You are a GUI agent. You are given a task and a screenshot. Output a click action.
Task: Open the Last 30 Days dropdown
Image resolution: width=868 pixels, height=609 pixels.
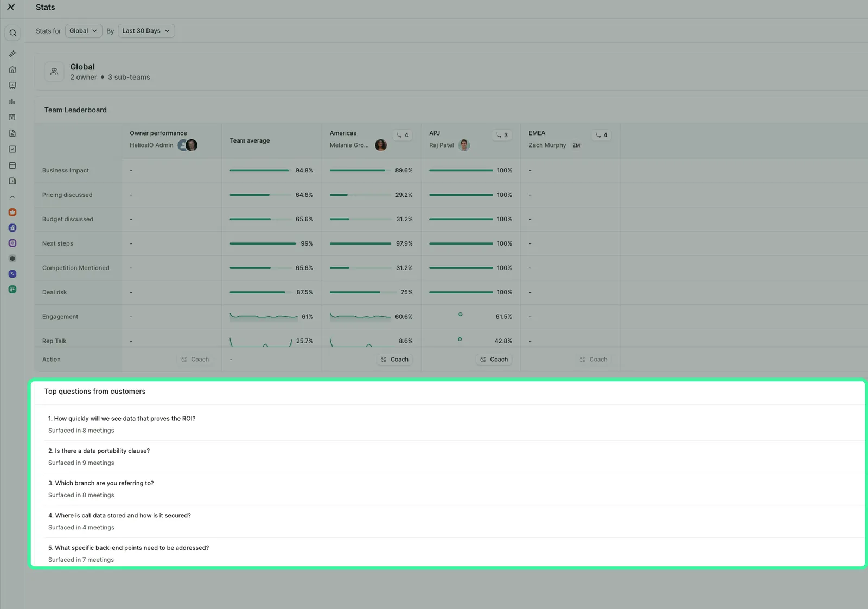[146, 31]
